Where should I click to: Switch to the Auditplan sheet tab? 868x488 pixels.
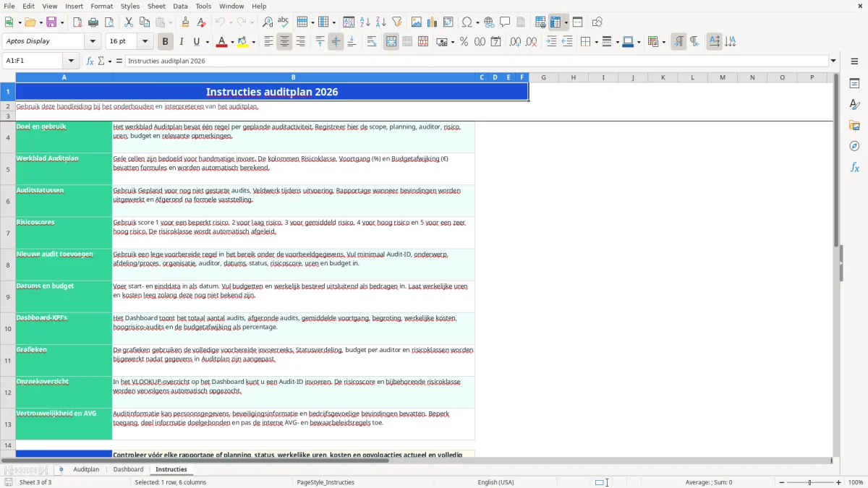(x=86, y=469)
